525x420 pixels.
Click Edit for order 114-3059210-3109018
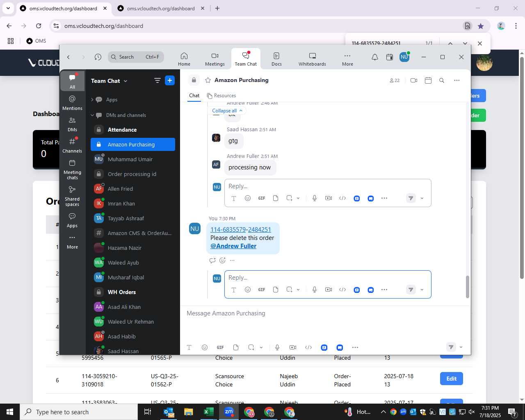pyautogui.click(x=451, y=379)
